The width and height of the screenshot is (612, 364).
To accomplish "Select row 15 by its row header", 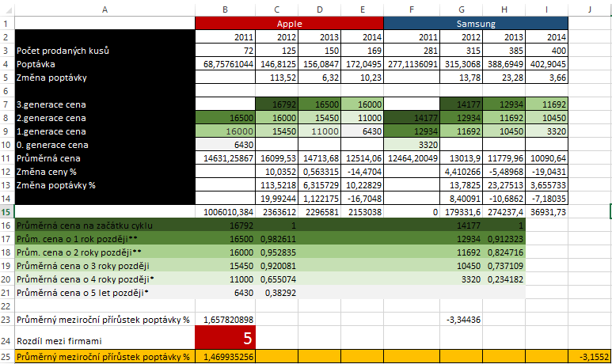I will 6,212.
